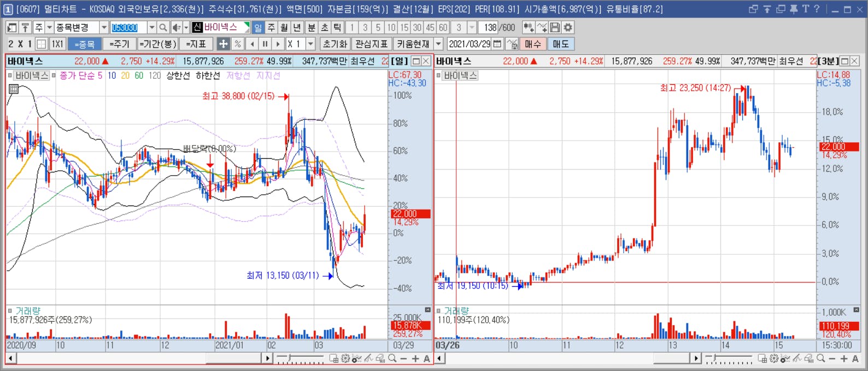Click the percent scale icon
Image resolution: width=868 pixels, height=371 pixels.
tap(237, 44)
